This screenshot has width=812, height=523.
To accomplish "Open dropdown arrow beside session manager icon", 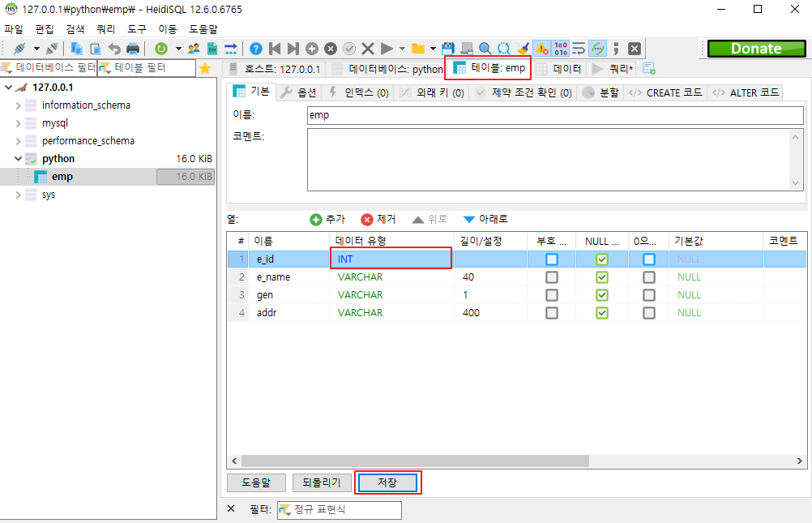I will tap(36, 49).
